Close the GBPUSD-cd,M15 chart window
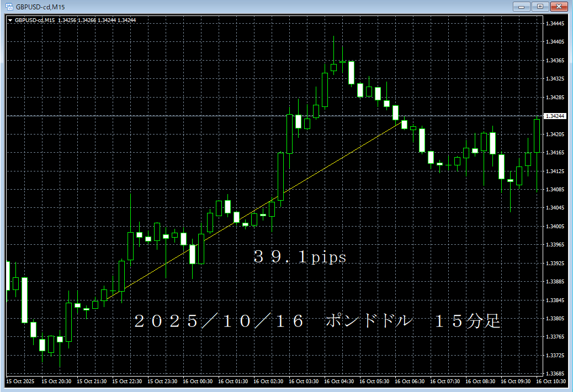Image resolution: width=573 pixels, height=392 pixels. tap(558, 7)
